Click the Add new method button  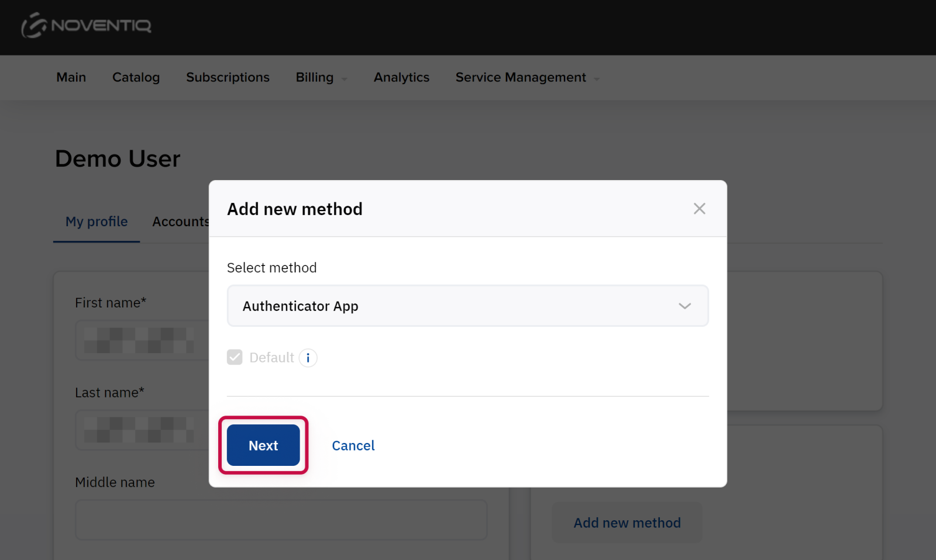[627, 523]
